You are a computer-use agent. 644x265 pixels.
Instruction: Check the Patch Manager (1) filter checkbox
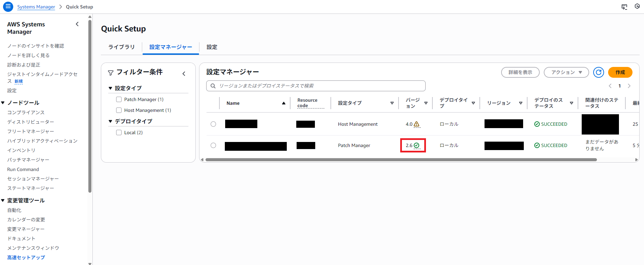119,99
